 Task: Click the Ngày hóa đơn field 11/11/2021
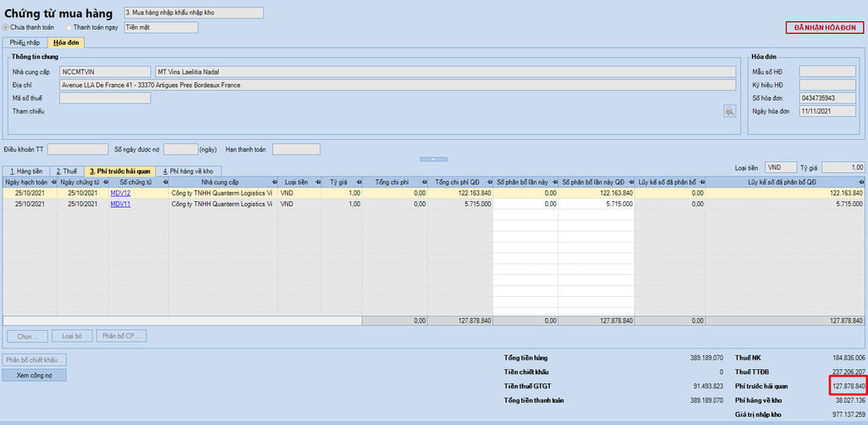(x=827, y=111)
